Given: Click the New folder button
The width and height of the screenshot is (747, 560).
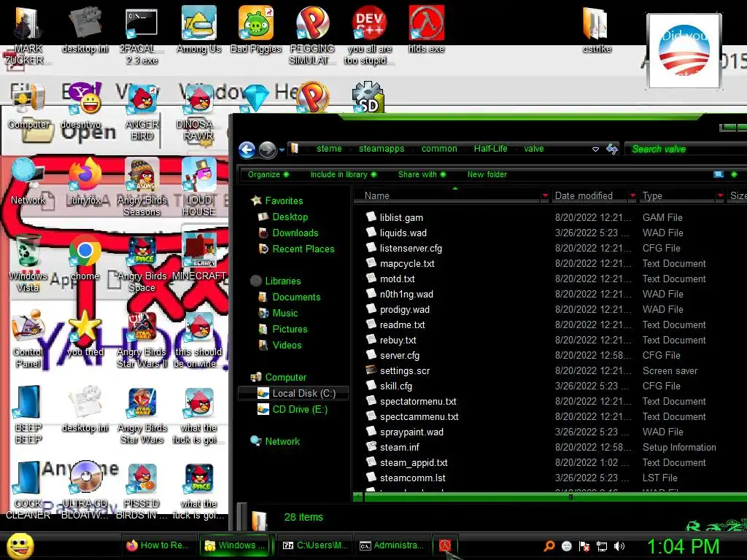Looking at the screenshot, I should tap(487, 174).
